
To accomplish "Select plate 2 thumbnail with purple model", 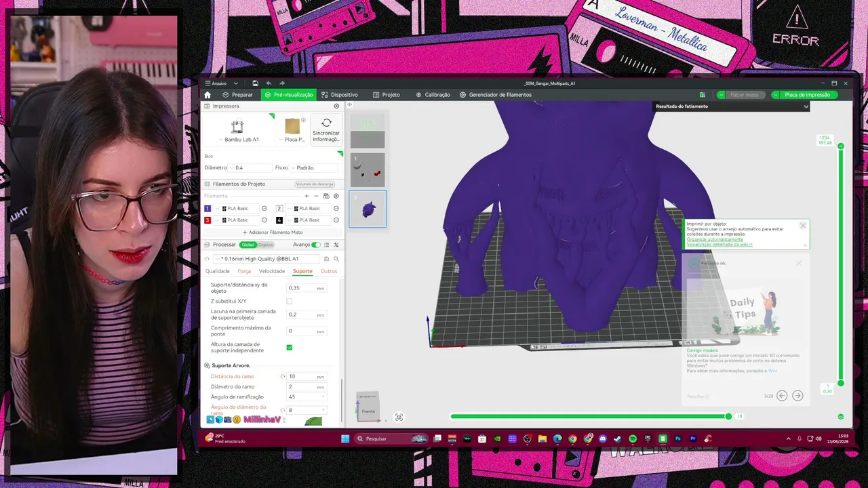I will pyautogui.click(x=368, y=209).
